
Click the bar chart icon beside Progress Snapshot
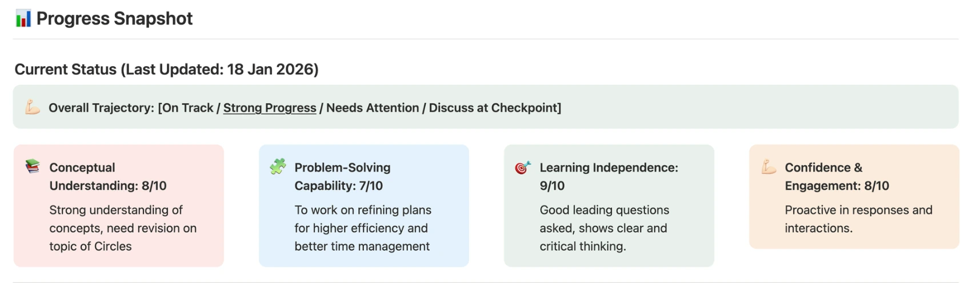click(23, 19)
